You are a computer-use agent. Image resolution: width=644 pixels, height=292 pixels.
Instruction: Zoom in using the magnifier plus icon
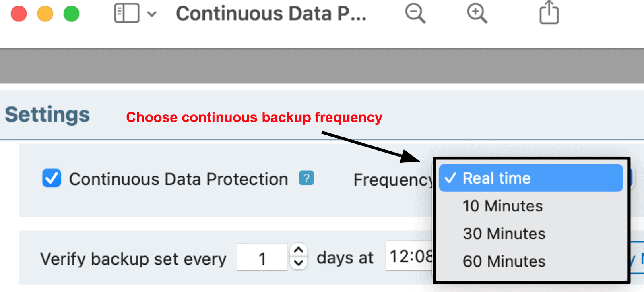click(x=477, y=13)
